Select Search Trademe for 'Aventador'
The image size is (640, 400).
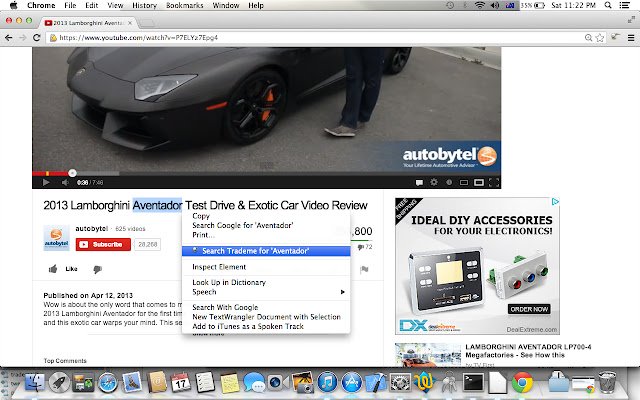click(x=266, y=251)
